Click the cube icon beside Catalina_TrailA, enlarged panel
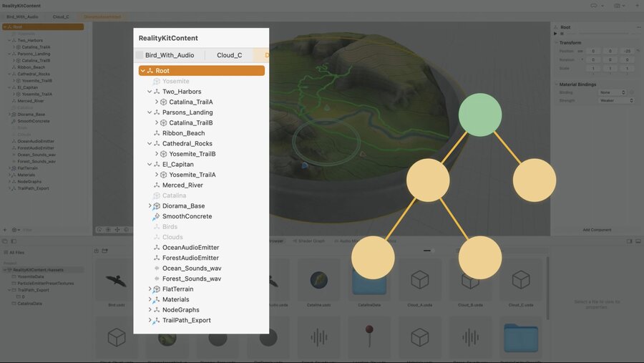This screenshot has width=644, height=363. [163, 102]
